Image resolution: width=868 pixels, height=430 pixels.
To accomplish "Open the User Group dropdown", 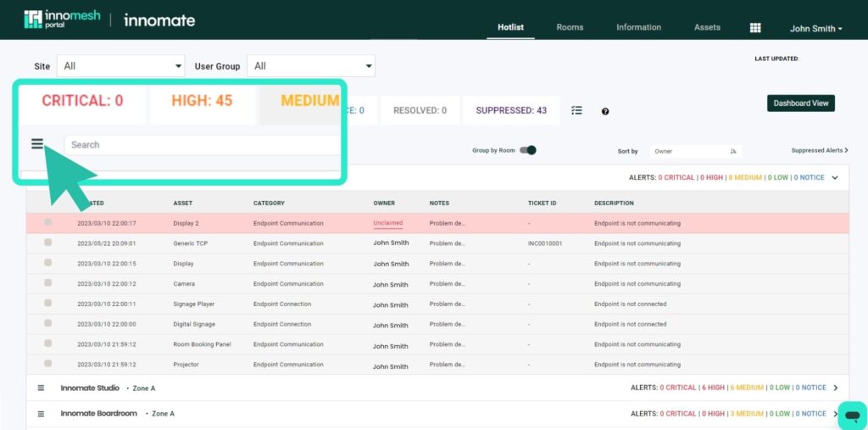I will pos(311,66).
